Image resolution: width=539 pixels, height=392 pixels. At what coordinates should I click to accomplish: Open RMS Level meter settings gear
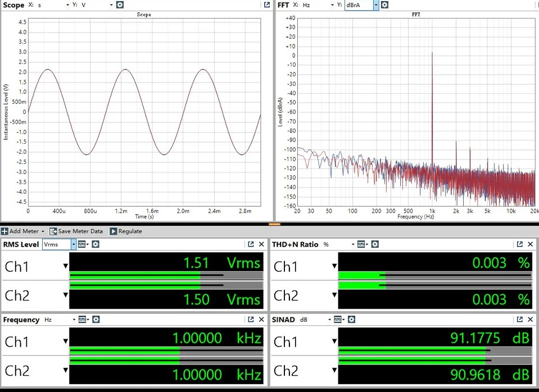click(x=96, y=244)
